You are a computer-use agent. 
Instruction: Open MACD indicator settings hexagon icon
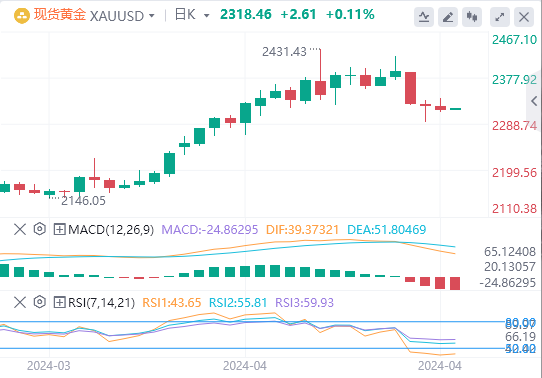coord(40,229)
